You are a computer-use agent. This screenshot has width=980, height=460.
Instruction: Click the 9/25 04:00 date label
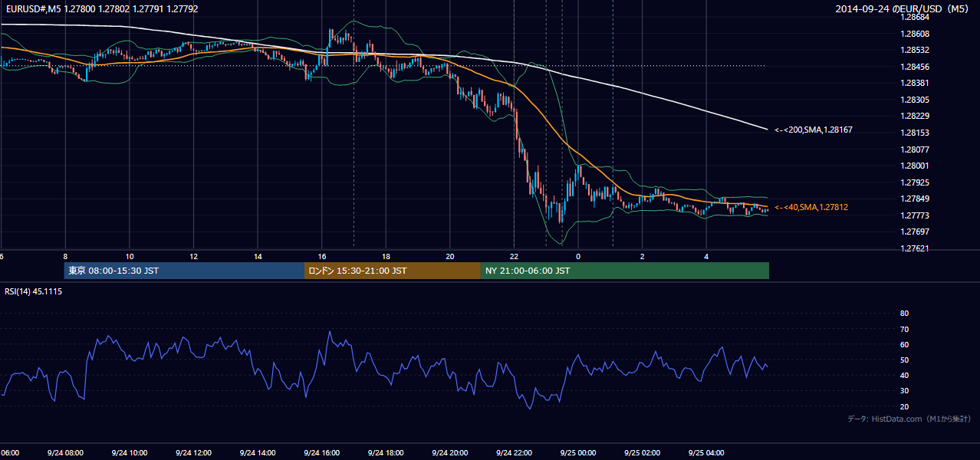click(706, 453)
